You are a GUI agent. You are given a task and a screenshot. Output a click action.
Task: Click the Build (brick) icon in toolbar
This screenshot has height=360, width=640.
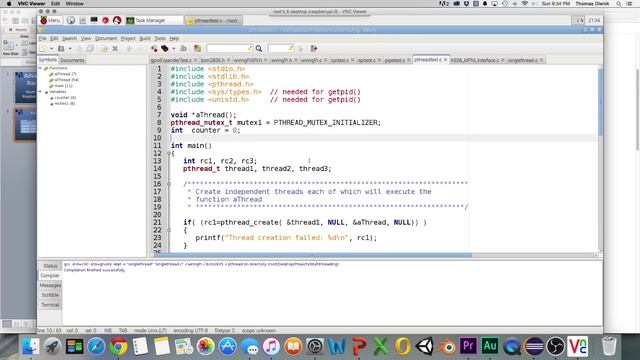click(x=164, y=49)
